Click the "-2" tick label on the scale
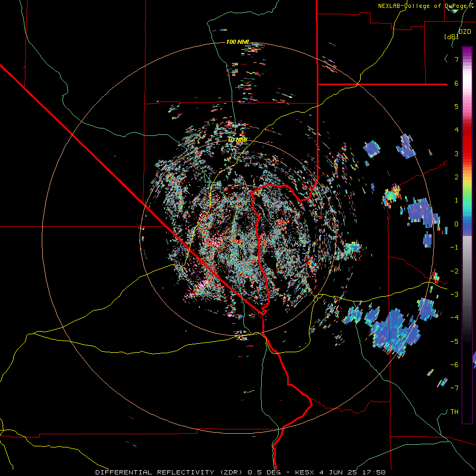This screenshot has width=476, height=476. pos(454,271)
